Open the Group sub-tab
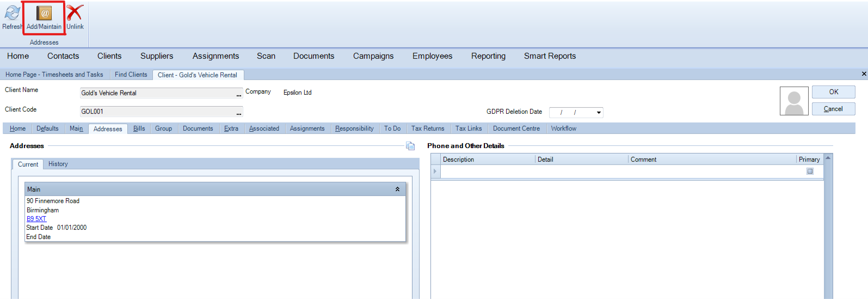The image size is (868, 299). point(163,129)
